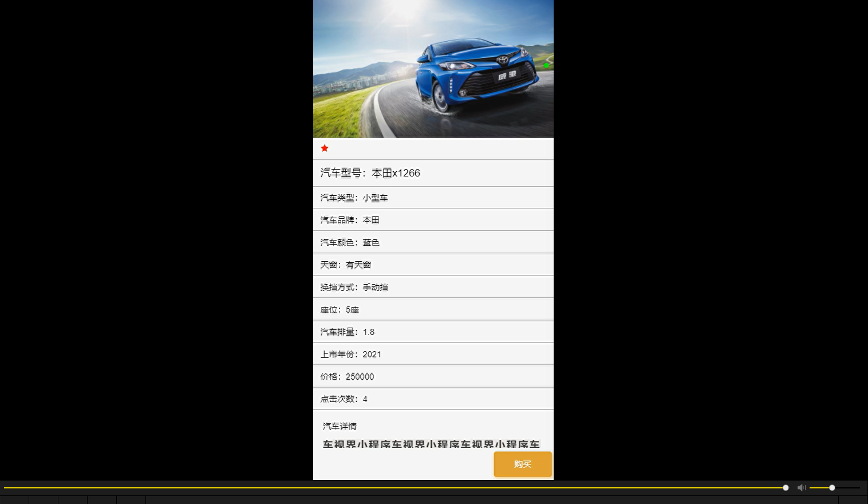The image size is (868, 504).
Task: Click the 汽车详情 heading
Action: tap(340, 426)
